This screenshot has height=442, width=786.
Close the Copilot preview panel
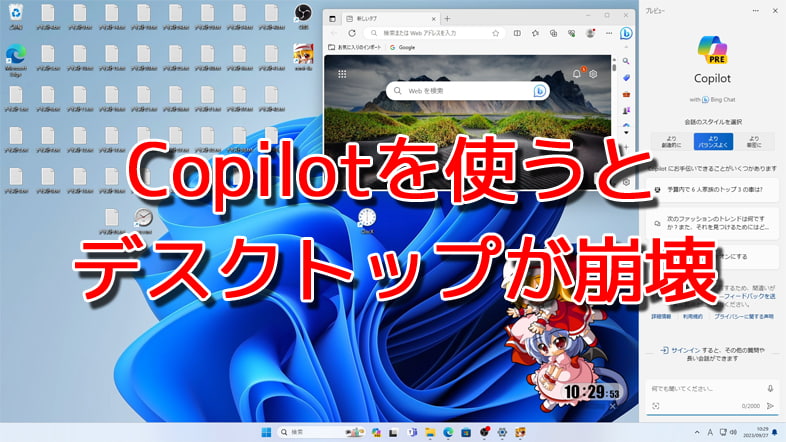775,11
